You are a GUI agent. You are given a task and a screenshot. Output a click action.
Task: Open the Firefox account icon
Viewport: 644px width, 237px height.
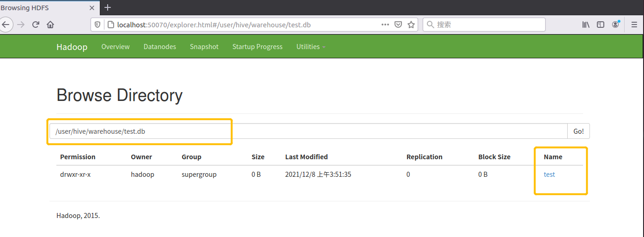tap(616, 24)
